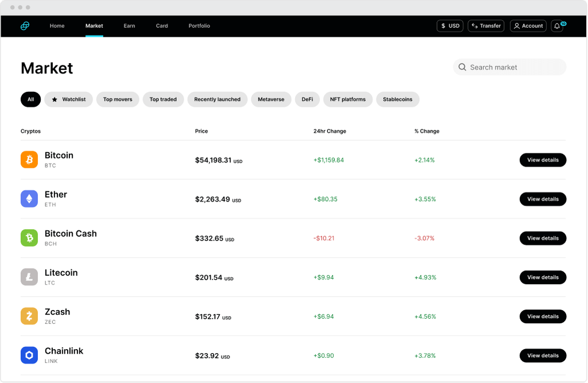Click the star icon in Watchlist filter
Viewport: 588px width, 383px height.
pyautogui.click(x=55, y=99)
